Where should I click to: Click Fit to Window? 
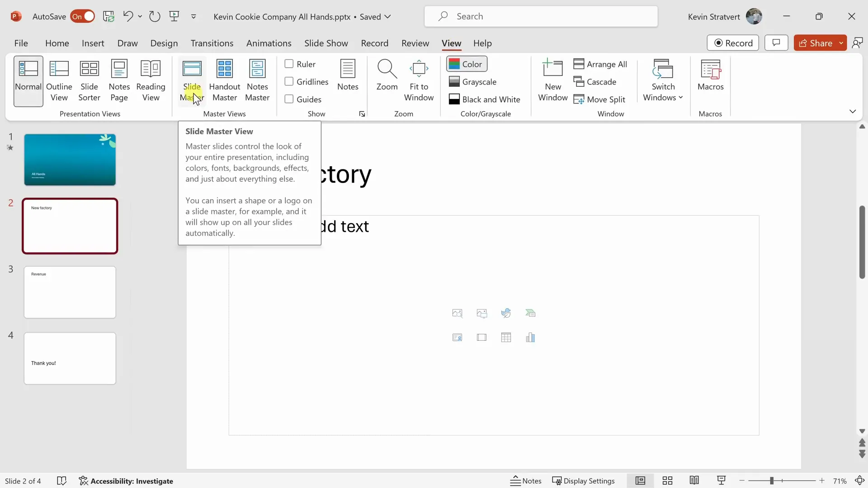(x=419, y=81)
